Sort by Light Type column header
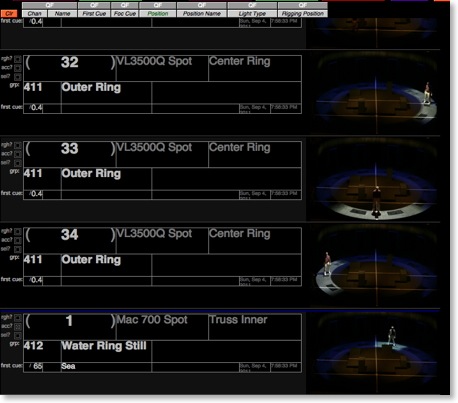 (x=252, y=13)
